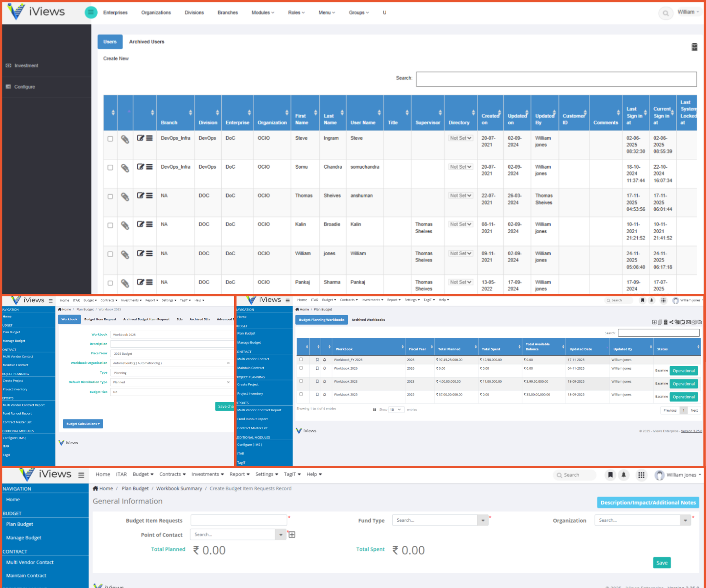
Task: Expand the Roles menu on the Users page
Action: pyautogui.click(x=296, y=13)
